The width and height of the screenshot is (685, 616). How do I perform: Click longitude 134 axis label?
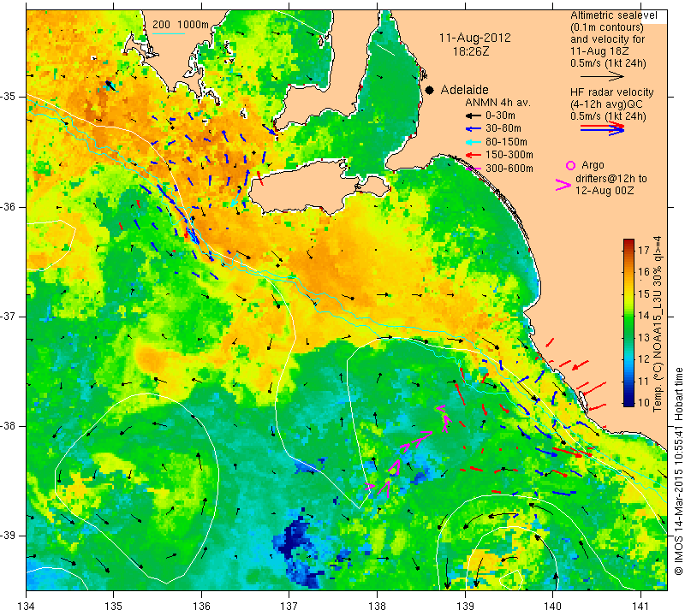[27, 607]
